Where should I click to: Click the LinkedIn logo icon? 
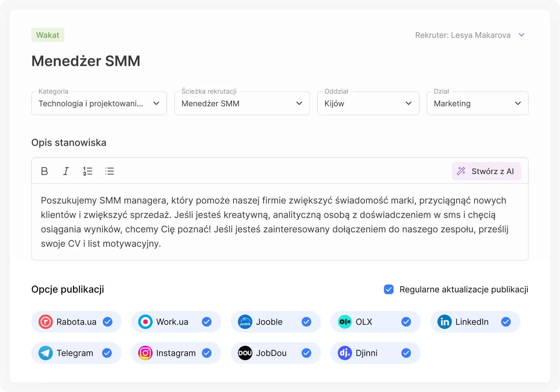(444, 322)
